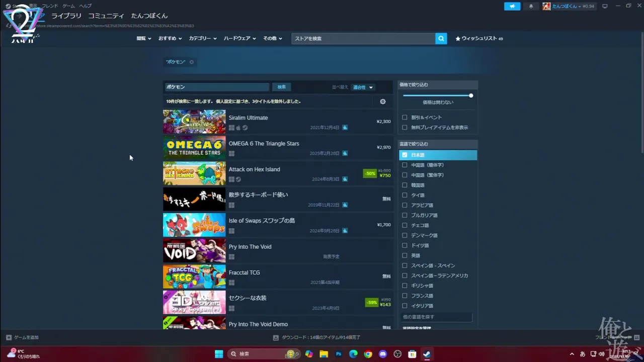Launch Photoshop from the taskbar
Viewport: 644px width, 362px height.
click(339, 354)
